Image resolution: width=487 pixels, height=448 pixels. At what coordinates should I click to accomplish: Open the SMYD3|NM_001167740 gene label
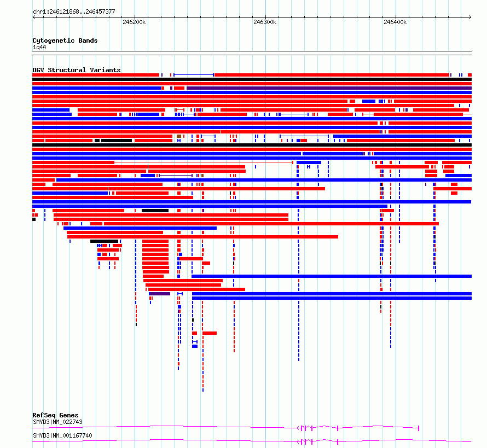pyautogui.click(x=62, y=435)
